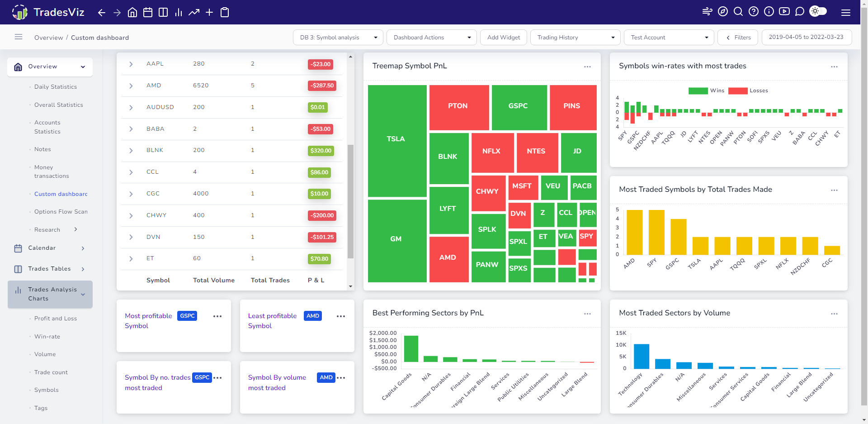This screenshot has height=424, width=868.
Task: Open Notes in sidebar
Action: (x=42, y=149)
